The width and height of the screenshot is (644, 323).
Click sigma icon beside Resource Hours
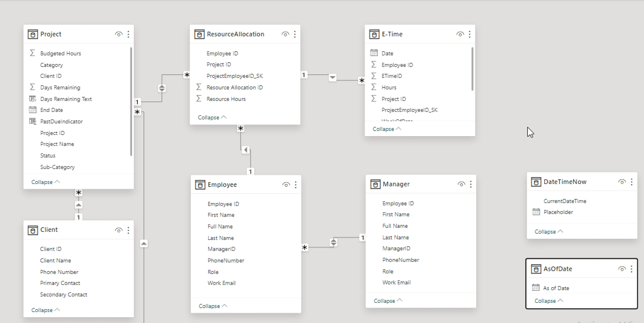199,99
